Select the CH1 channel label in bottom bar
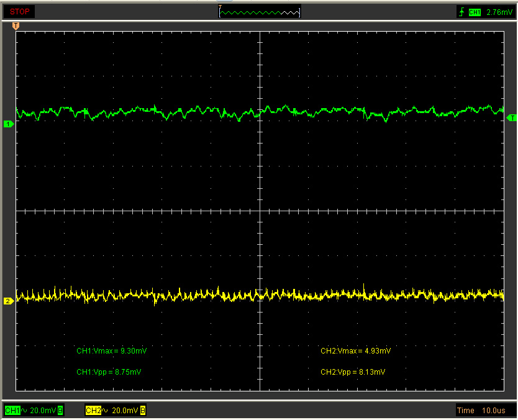 (12, 411)
